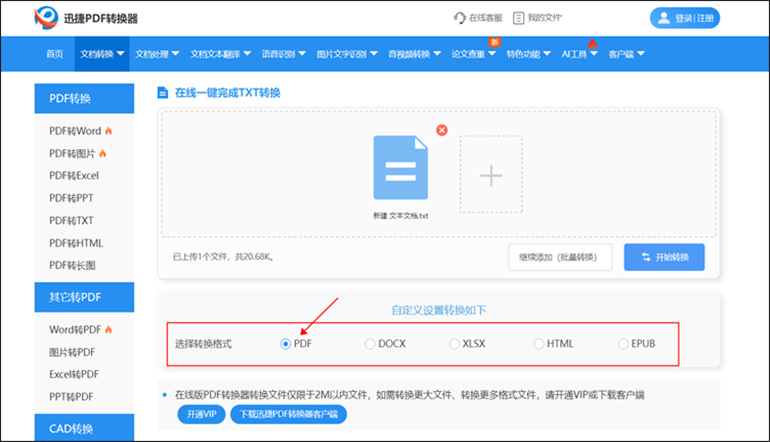770x442 pixels.
Task: Open the 其它转PDF sidebar section header
Action: tap(84, 297)
